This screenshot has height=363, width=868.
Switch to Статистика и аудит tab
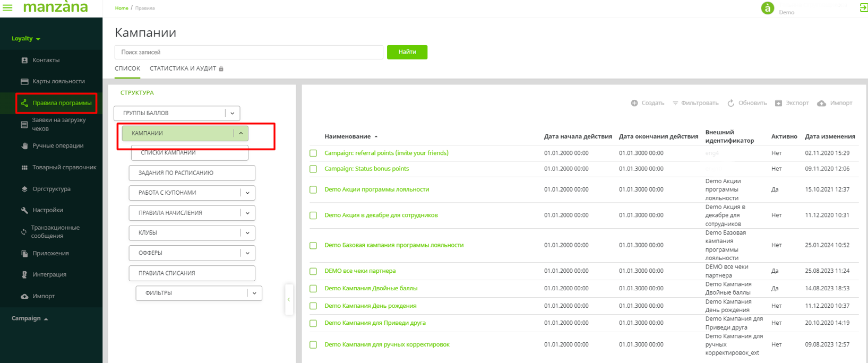(183, 68)
